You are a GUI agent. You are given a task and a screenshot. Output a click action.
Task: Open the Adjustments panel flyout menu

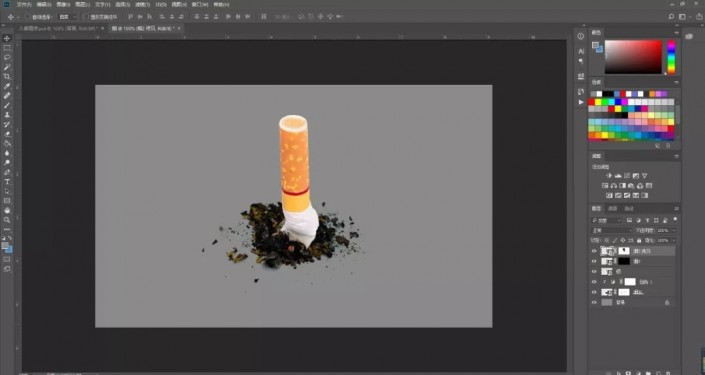[x=676, y=156]
